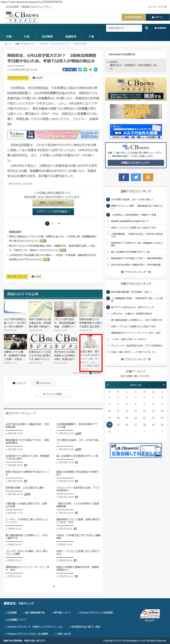
Task: Click SSLとは？ link
Action: tap(150, 621)
